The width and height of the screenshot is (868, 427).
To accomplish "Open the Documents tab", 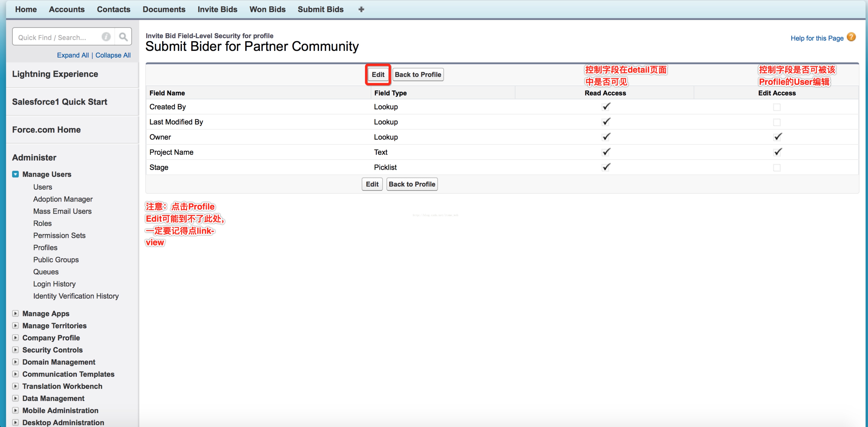I will click(x=164, y=9).
